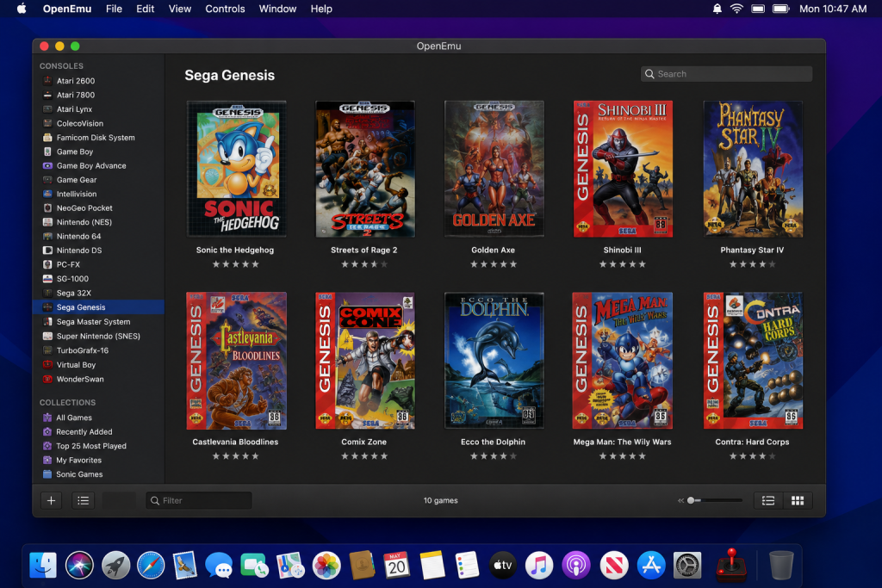This screenshot has height=588, width=882.
Task: Click the SG-1000 console icon
Action: (48, 278)
